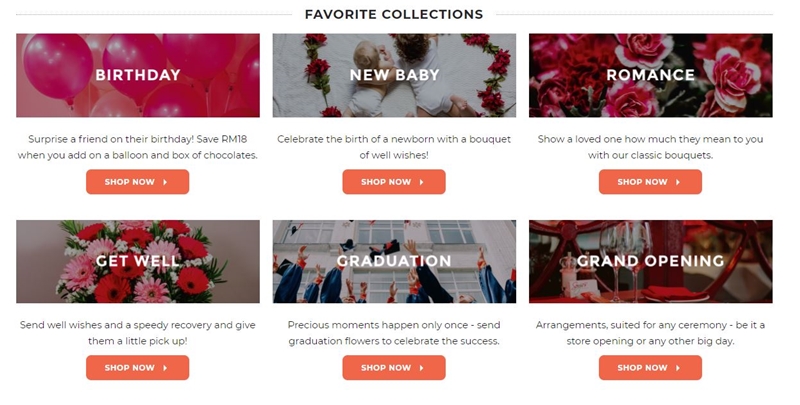Viewport: 800px width, 405px height.
Task: Click the Graduation collection banner image
Action: 394,261
